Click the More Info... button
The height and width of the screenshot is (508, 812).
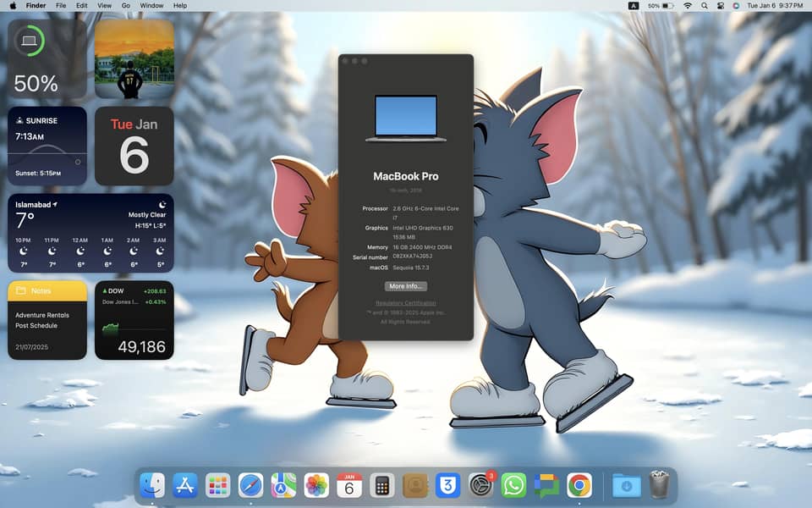point(405,286)
